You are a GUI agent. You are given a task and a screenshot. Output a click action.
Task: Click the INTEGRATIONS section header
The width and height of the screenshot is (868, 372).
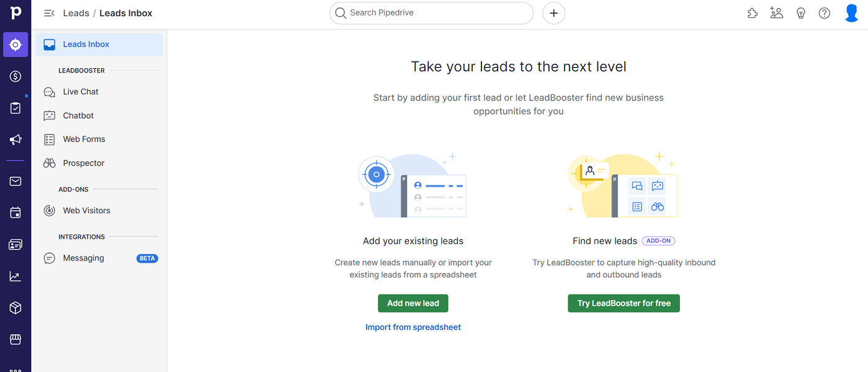[x=81, y=237]
